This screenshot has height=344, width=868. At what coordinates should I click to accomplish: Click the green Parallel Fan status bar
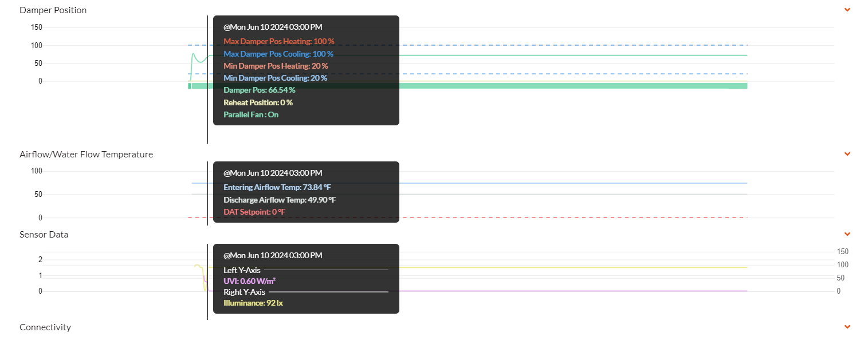[468, 86]
